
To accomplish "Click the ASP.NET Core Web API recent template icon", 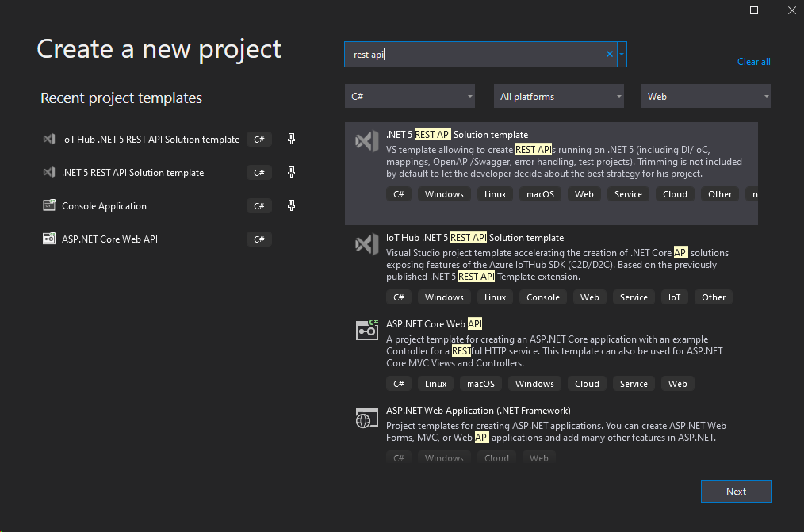I will 49,239.
